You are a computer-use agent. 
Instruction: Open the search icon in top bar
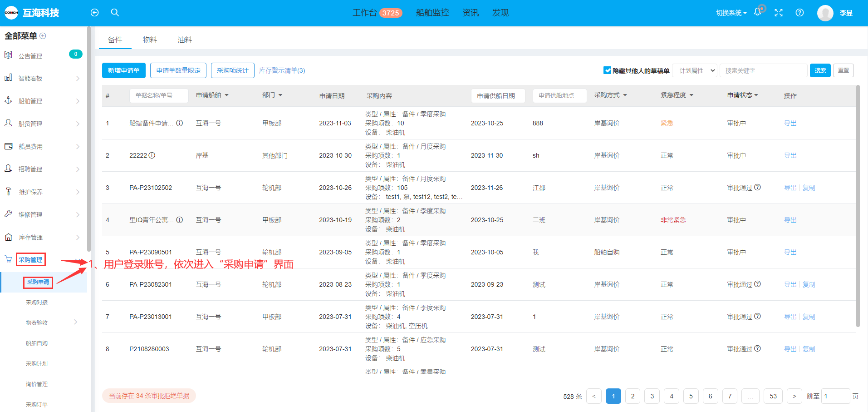click(x=115, y=13)
